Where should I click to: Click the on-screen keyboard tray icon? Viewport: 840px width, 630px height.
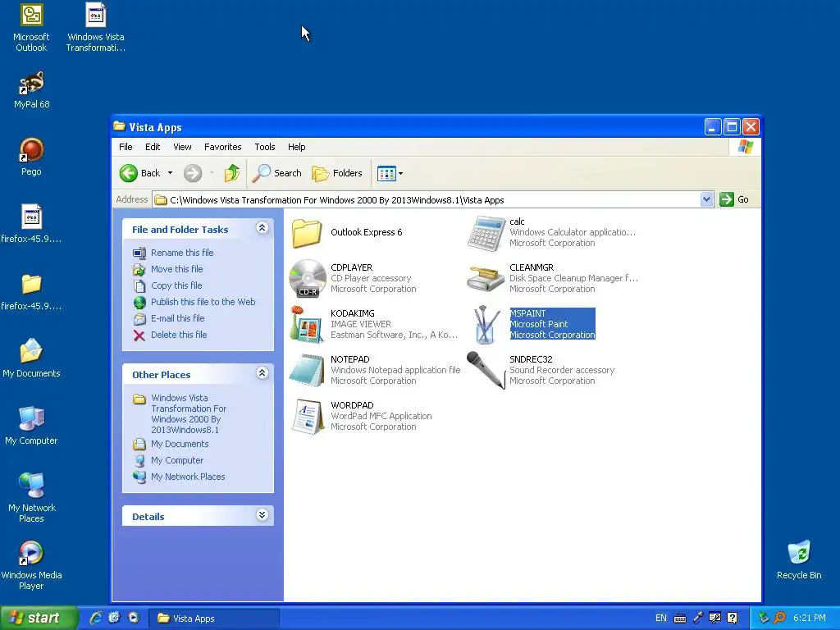(x=680, y=619)
